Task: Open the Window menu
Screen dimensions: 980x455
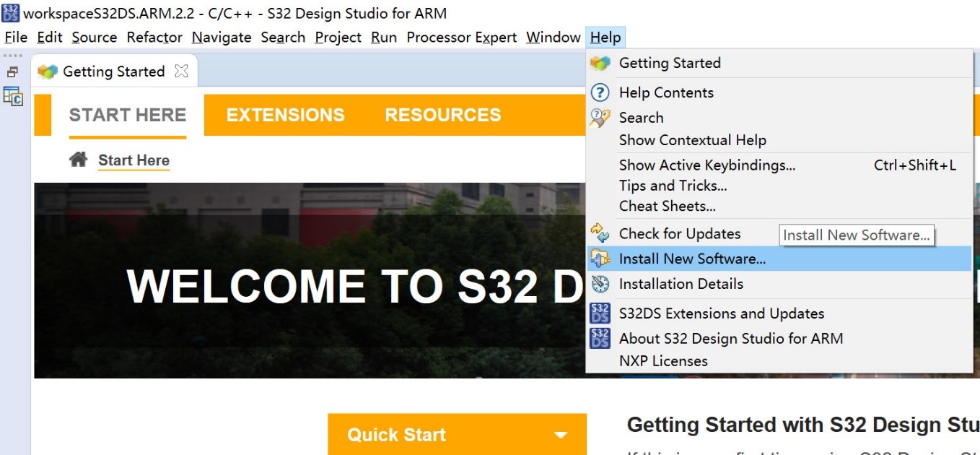Action: [x=554, y=37]
